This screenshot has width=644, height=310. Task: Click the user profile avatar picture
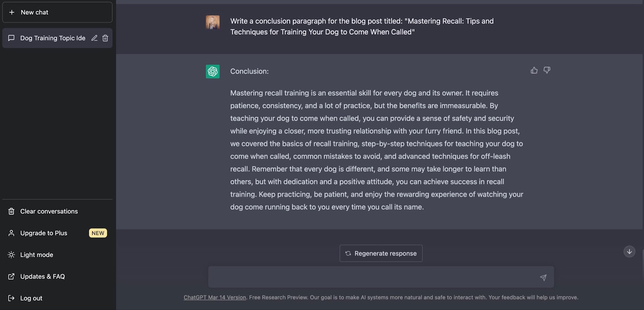pos(213,22)
